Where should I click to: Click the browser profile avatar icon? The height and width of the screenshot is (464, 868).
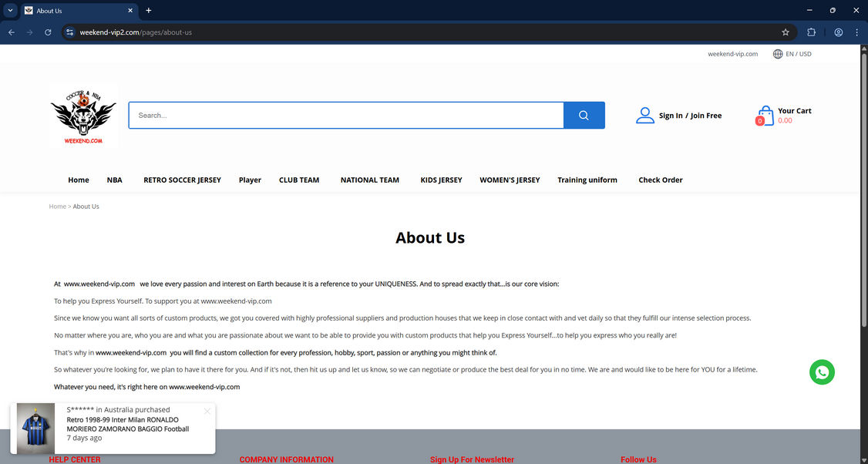tap(838, 32)
